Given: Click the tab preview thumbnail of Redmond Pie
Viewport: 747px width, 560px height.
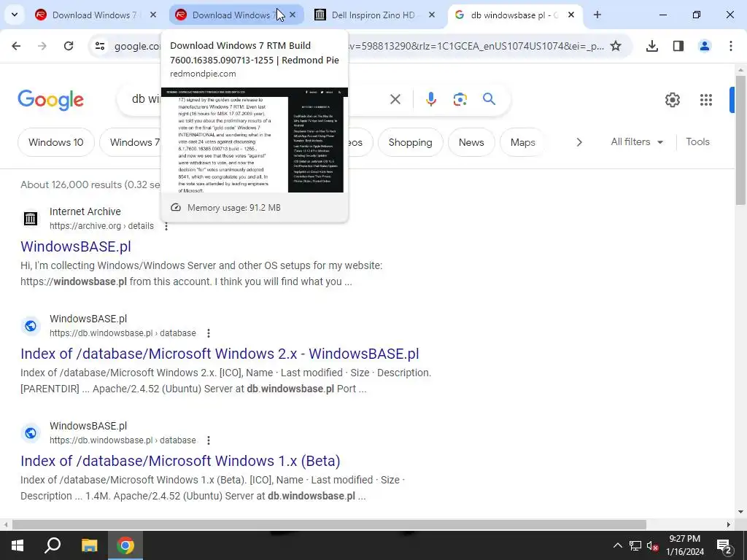Looking at the screenshot, I should pos(255,140).
